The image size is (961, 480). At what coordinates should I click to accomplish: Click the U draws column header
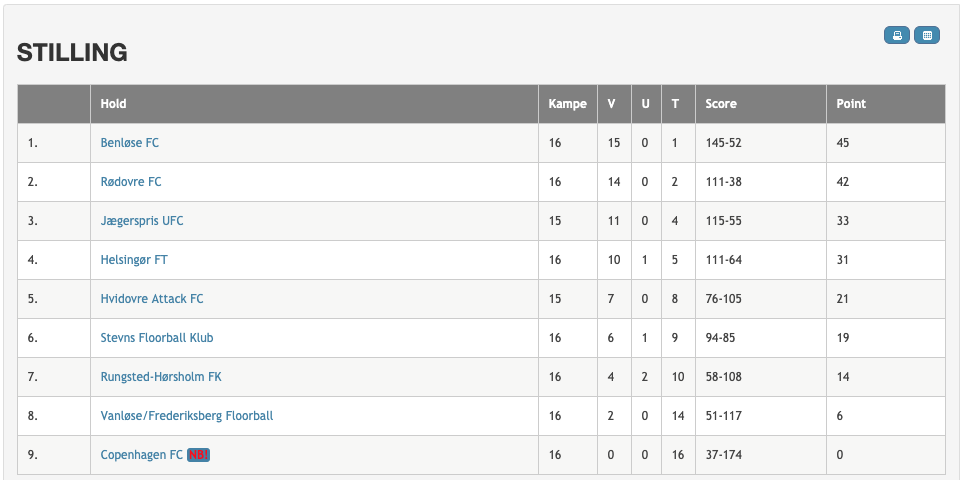[645, 104]
